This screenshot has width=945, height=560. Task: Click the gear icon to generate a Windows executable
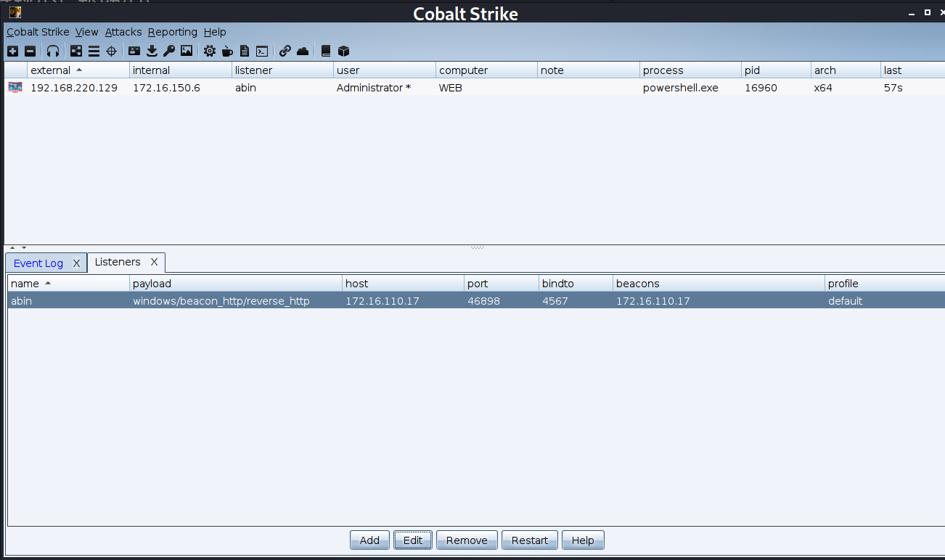coord(210,51)
